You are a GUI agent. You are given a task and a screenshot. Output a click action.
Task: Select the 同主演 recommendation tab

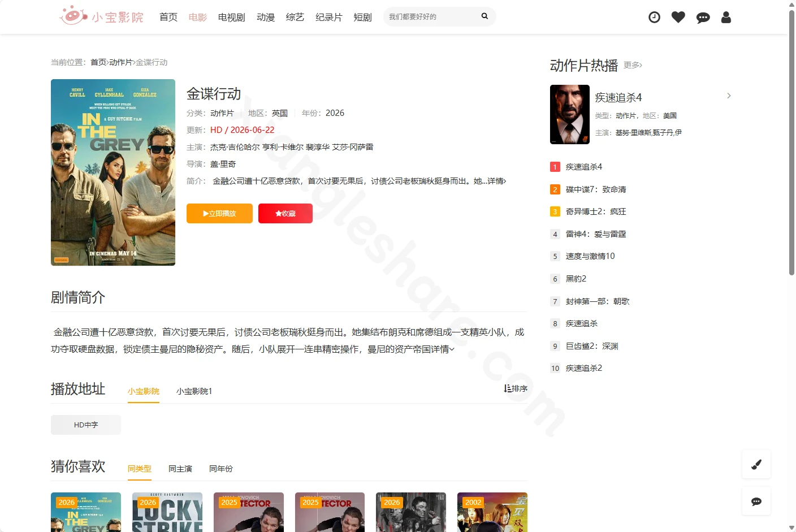point(180,469)
